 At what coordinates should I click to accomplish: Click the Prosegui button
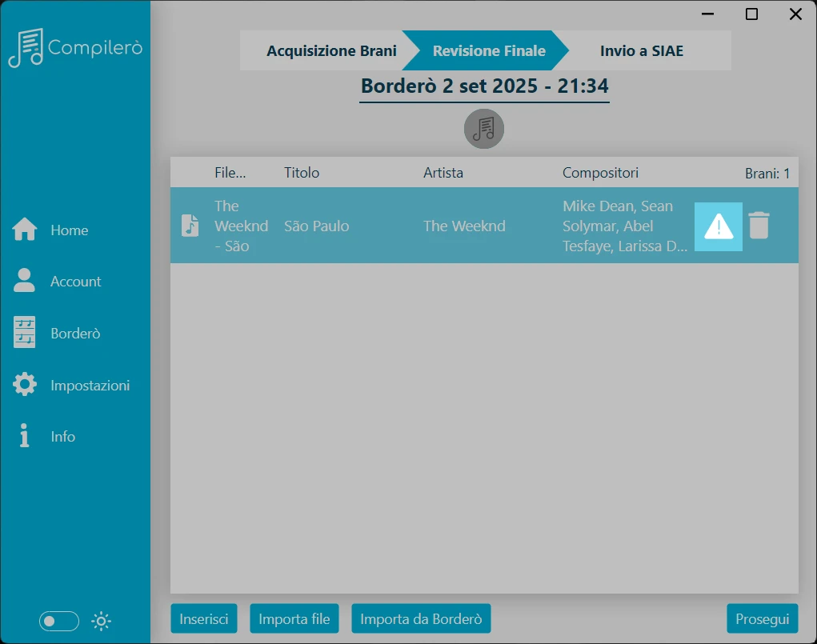(763, 619)
